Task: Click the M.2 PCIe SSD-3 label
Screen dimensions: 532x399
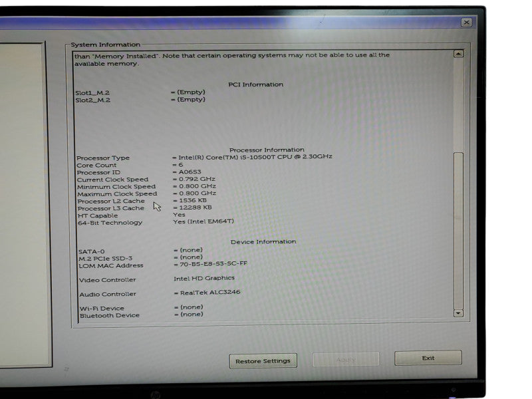Action: (x=106, y=259)
